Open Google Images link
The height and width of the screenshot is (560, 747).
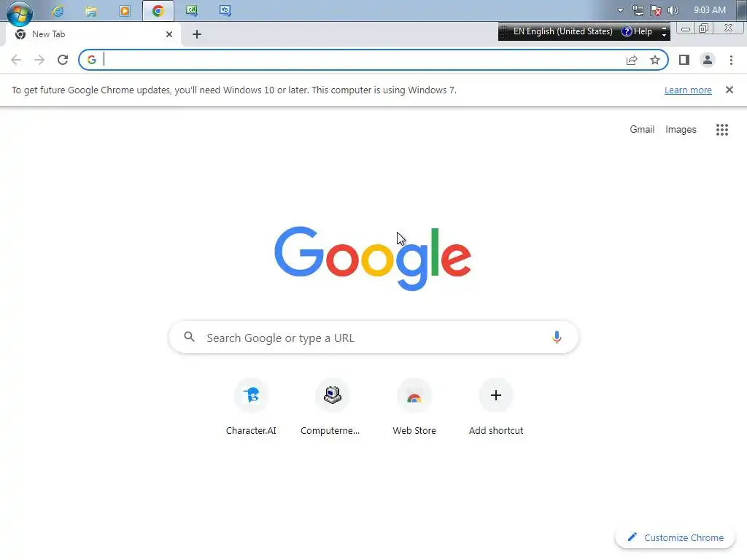pos(681,130)
